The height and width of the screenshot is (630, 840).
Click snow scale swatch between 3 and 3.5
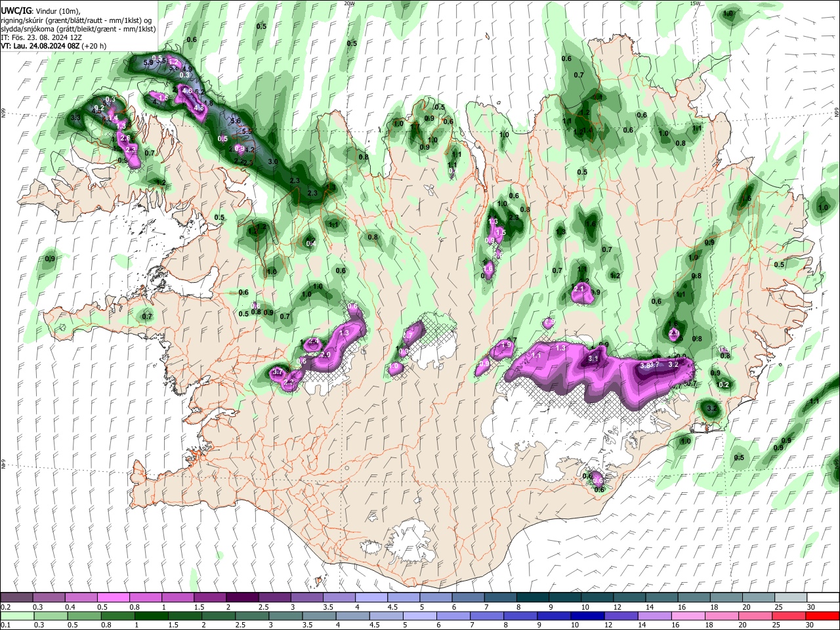[306, 598]
